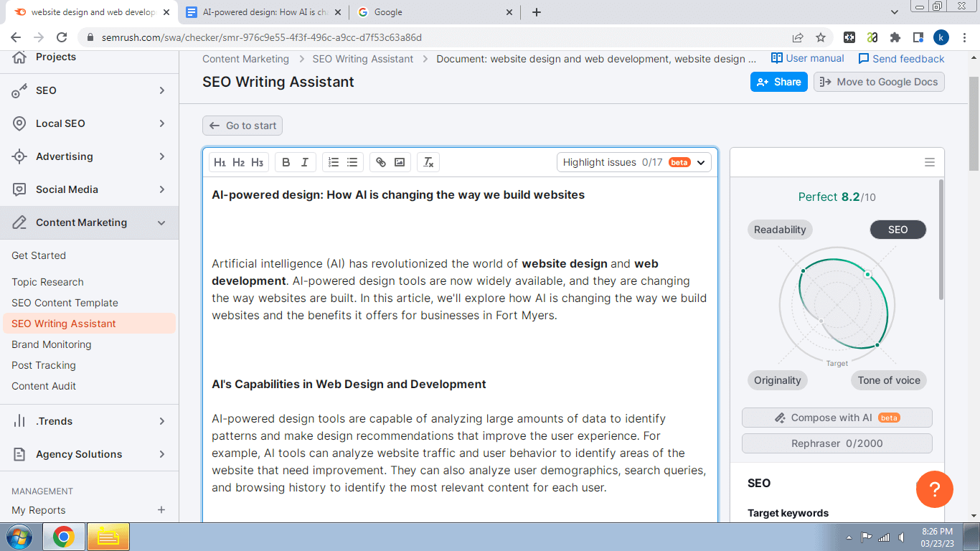Click the Rephraser button
The image size is (980, 551).
click(837, 443)
